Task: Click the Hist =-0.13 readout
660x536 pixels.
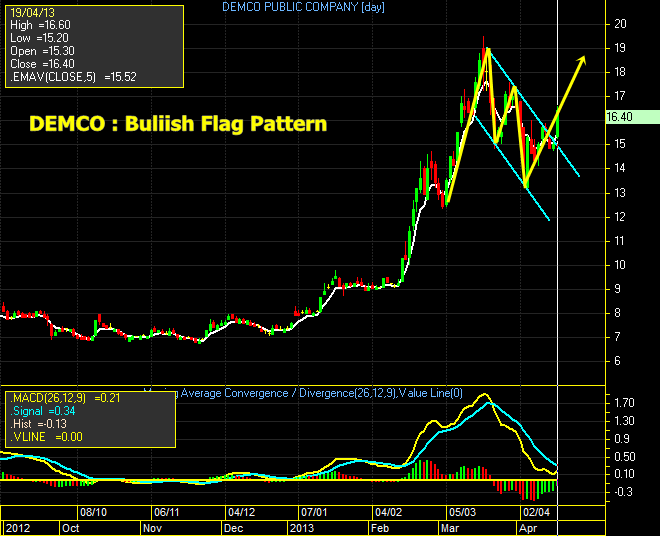Action: pos(38,424)
